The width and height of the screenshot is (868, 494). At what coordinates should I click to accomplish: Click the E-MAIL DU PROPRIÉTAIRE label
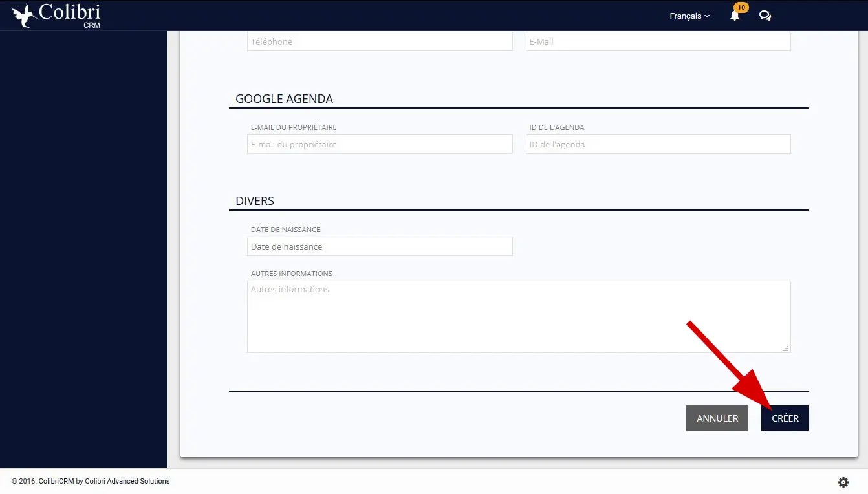point(294,127)
